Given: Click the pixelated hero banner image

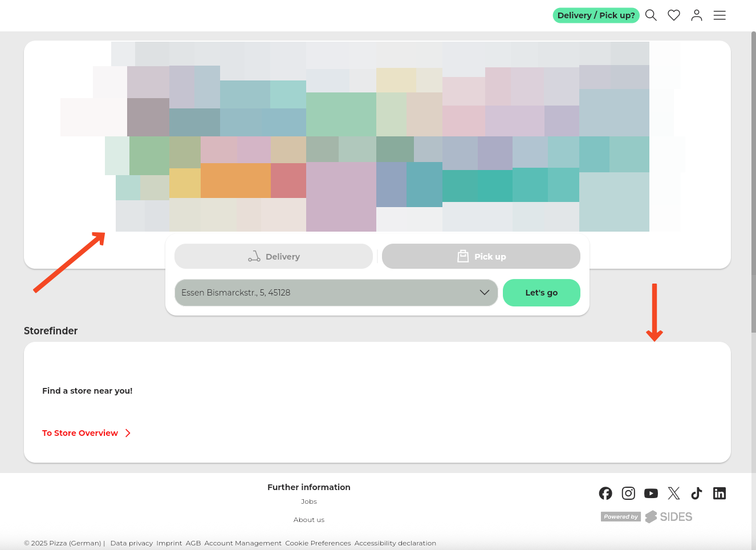Looking at the screenshot, I should (x=376, y=137).
